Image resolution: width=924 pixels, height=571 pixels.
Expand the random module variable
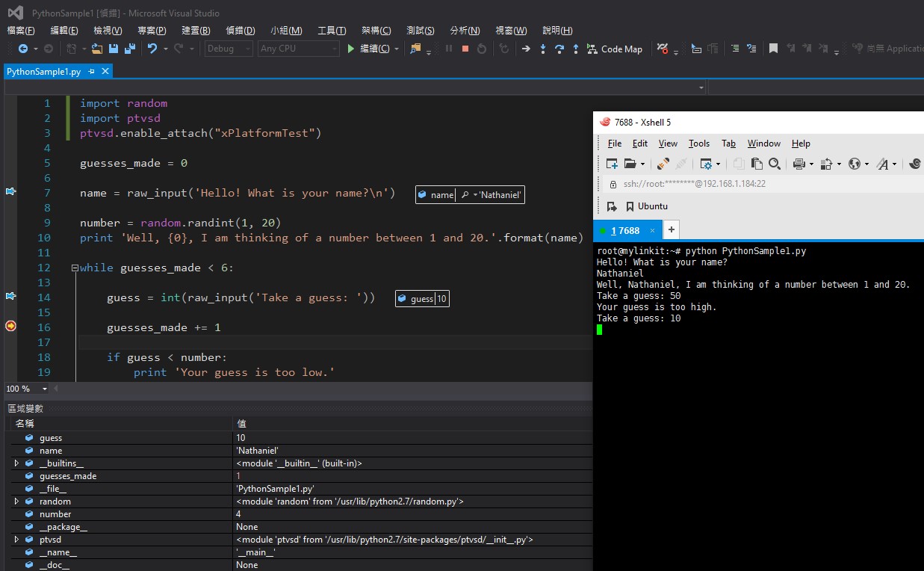pos(16,501)
